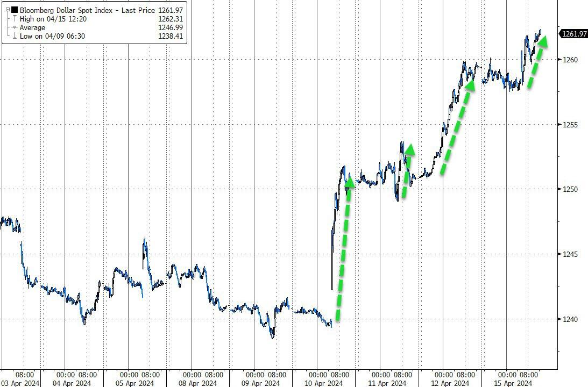This screenshot has width=588, height=387.
Task: Collapse the legend using the minus box
Action: tap(8, 10)
